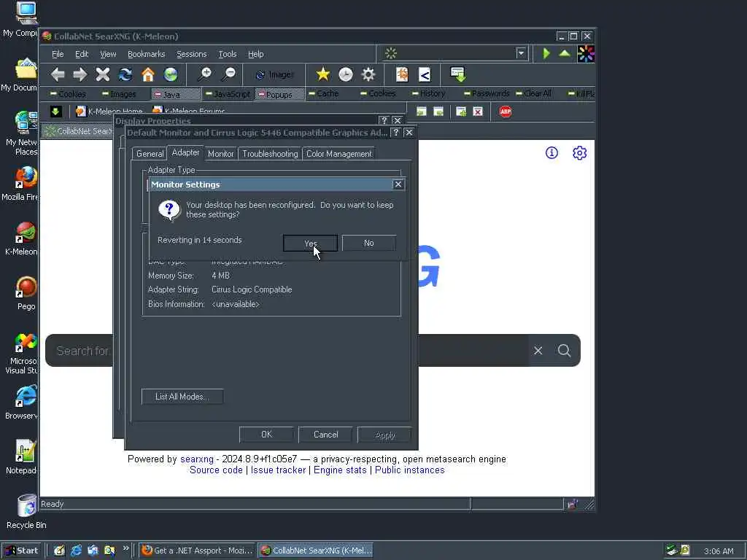Open the Help menu
The image size is (747, 560).
(x=256, y=54)
